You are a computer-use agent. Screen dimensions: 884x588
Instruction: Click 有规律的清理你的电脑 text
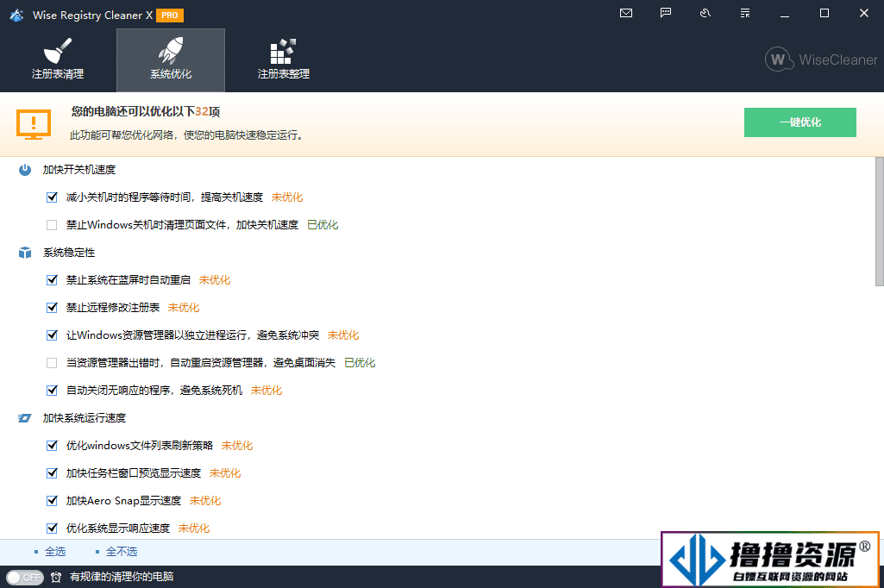(x=122, y=577)
